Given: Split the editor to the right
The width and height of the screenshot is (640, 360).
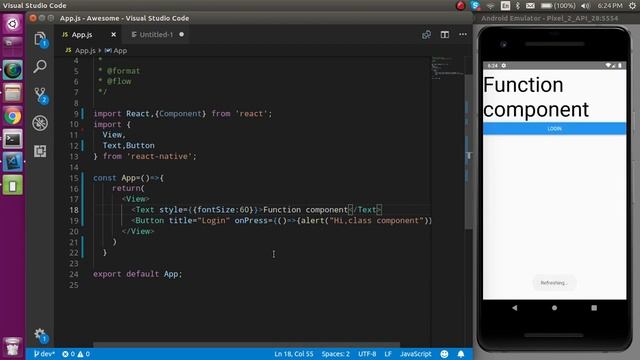Looking at the screenshot, I should [444, 35].
